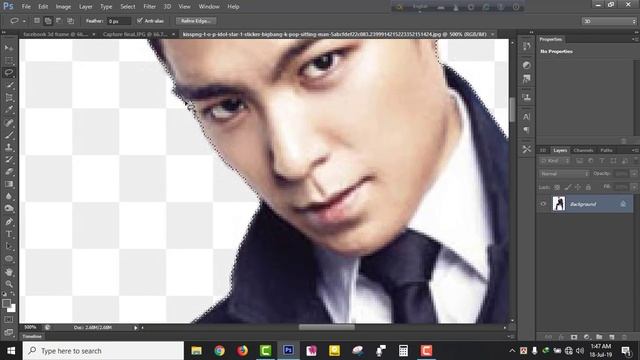Open the workspace switcher 3D dropdown
Screen dimensions: 640x360
coord(609,21)
